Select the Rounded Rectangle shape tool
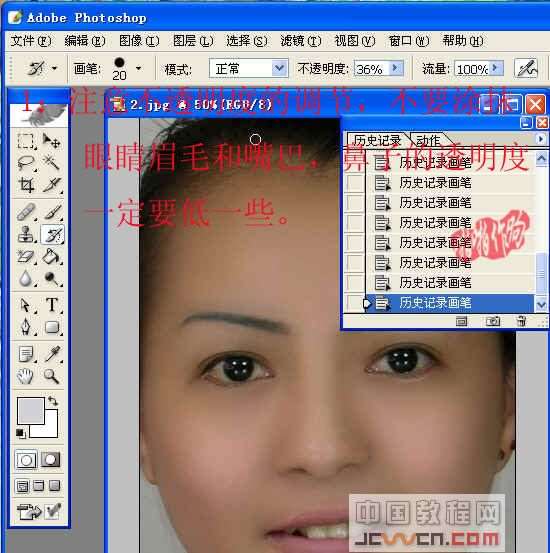 coord(52,327)
